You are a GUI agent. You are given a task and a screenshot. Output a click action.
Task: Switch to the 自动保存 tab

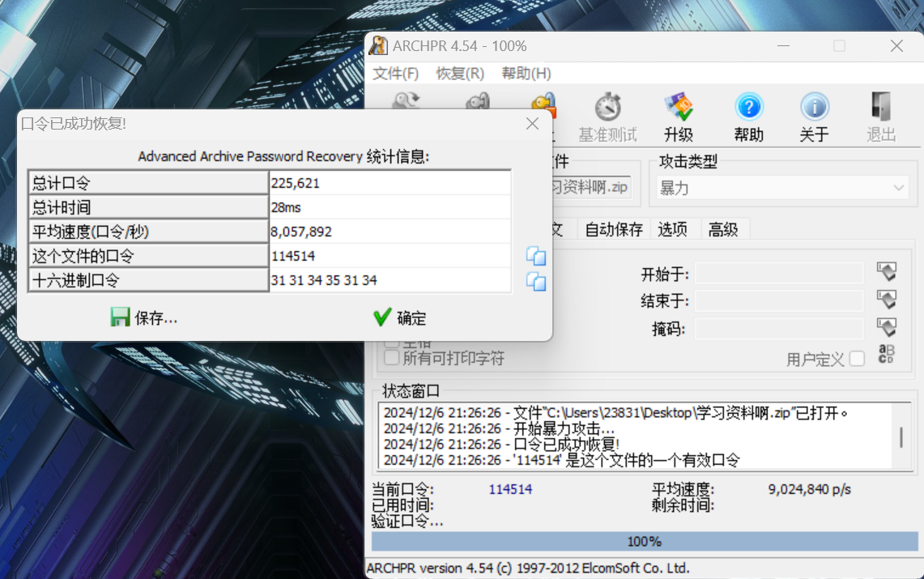(614, 230)
